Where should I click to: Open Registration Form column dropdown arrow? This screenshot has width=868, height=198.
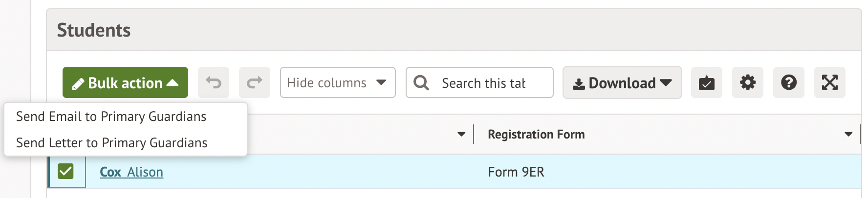pos(848,134)
